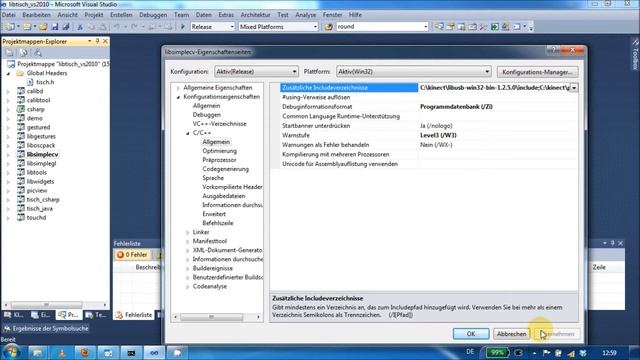Click the Cut scissors icon in toolbar

(x=80, y=27)
